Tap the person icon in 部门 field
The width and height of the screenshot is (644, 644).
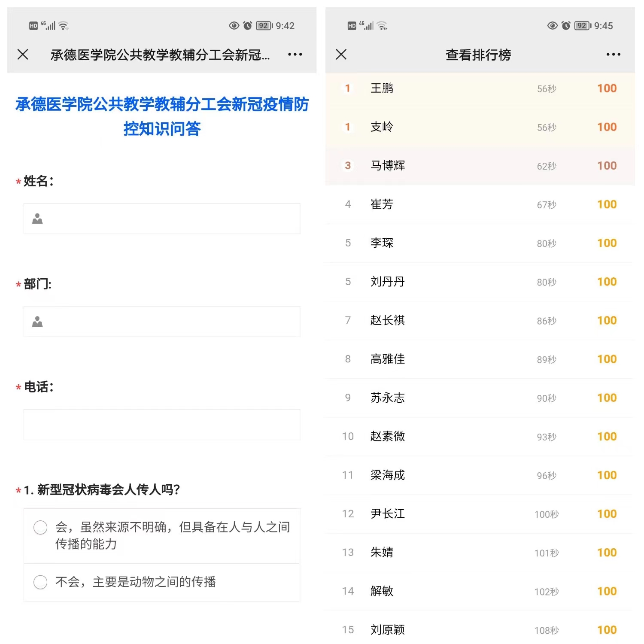click(x=37, y=322)
